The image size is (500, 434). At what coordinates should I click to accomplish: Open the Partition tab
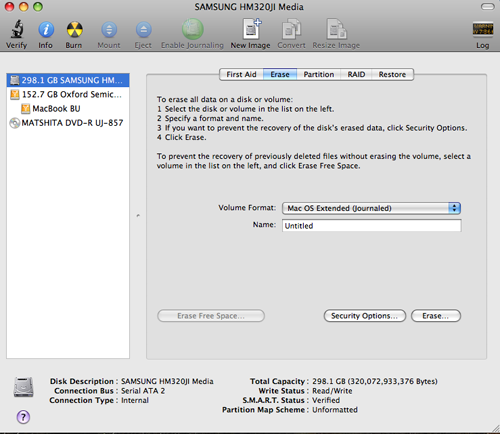[x=319, y=74]
